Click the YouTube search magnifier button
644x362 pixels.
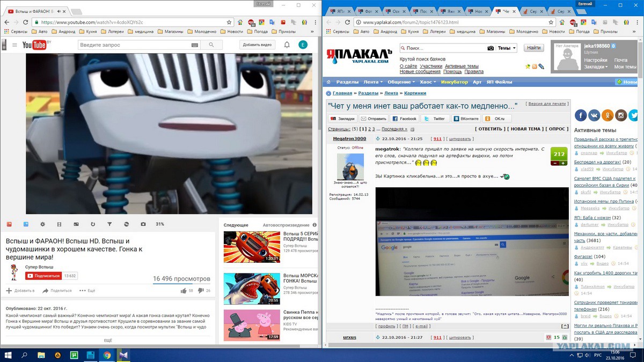point(211,45)
